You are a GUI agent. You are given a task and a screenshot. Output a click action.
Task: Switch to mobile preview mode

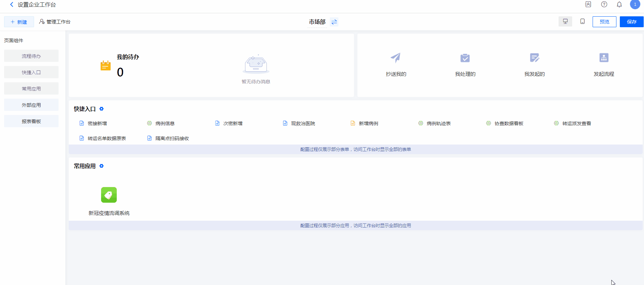[582, 21]
